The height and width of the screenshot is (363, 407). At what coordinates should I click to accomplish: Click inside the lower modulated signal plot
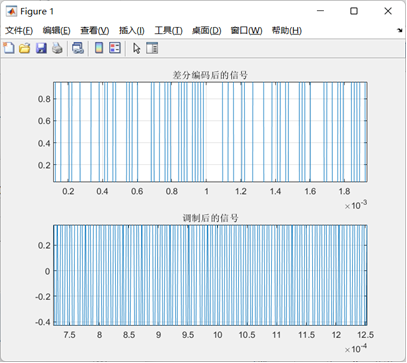click(210, 275)
